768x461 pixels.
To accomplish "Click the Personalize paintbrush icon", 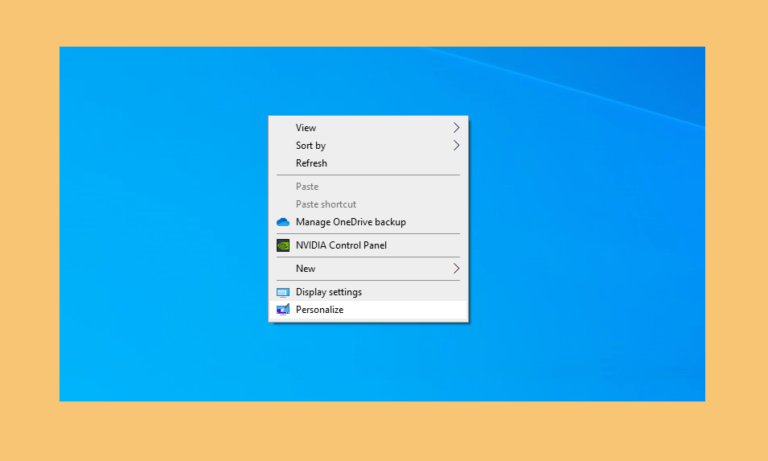I will (x=283, y=310).
